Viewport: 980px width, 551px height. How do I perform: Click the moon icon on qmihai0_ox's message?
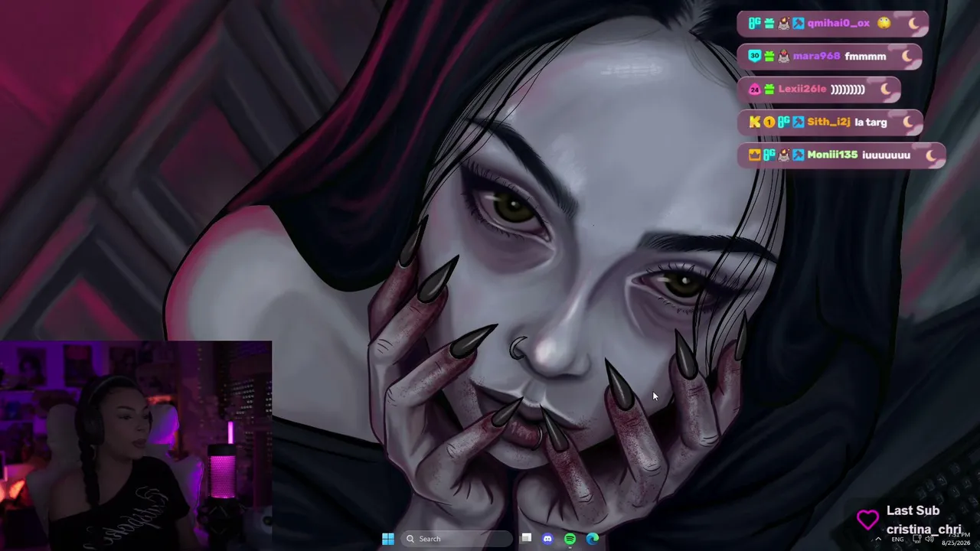tap(913, 23)
